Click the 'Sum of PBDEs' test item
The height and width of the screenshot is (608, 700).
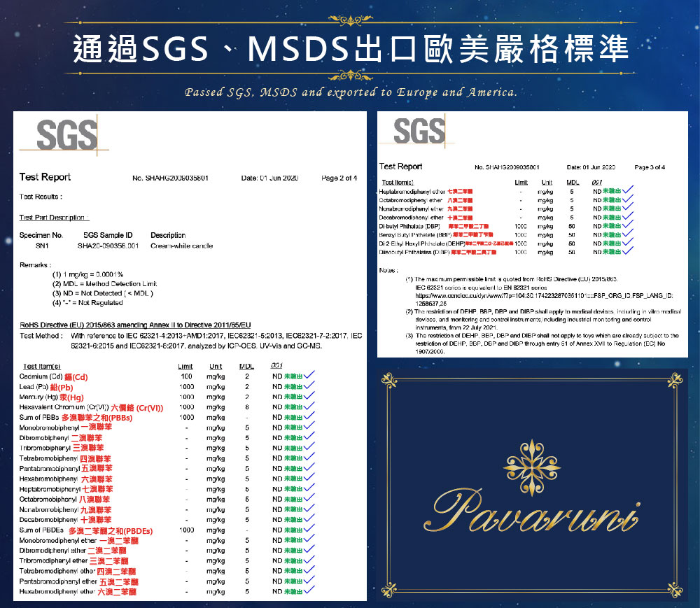coord(85,530)
